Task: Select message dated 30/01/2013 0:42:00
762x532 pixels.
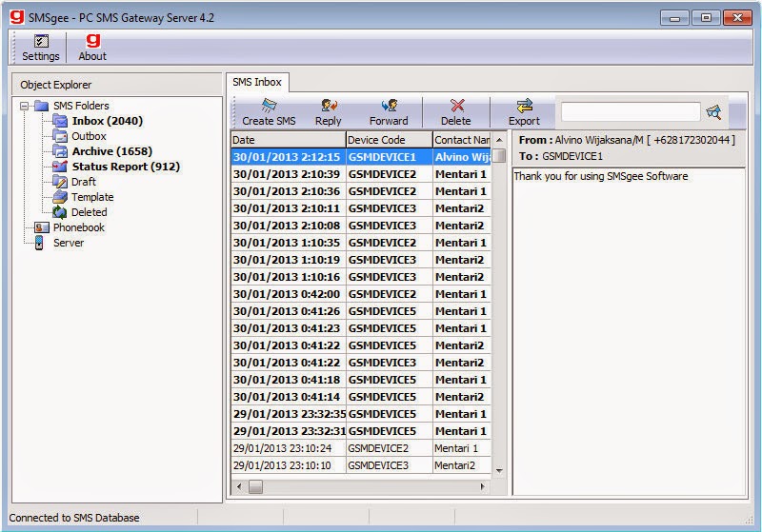Action: coord(361,294)
